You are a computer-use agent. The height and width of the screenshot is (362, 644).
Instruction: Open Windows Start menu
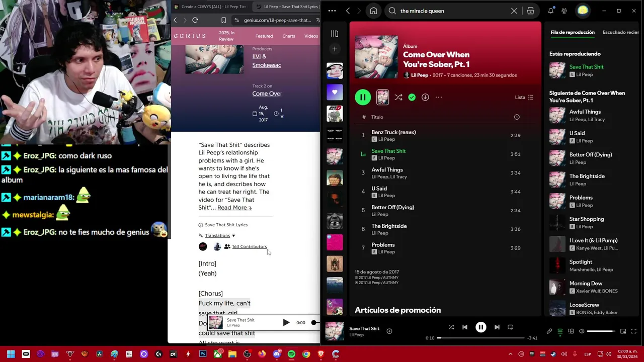tap(11, 354)
